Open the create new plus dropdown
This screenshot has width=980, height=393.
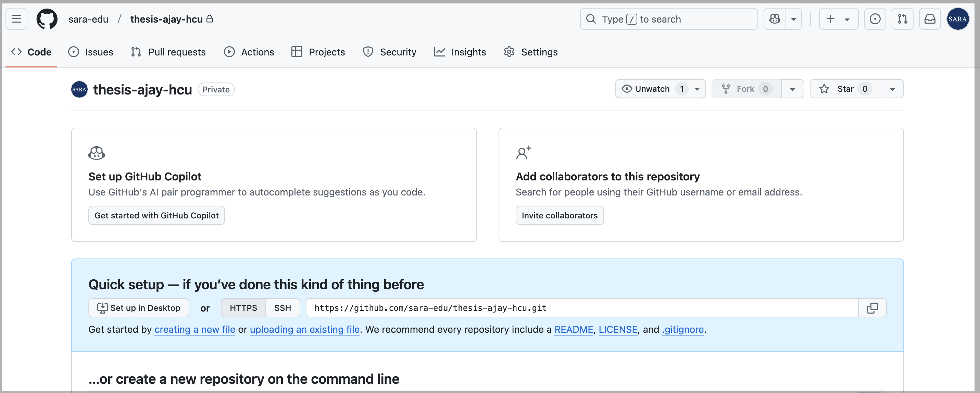838,18
